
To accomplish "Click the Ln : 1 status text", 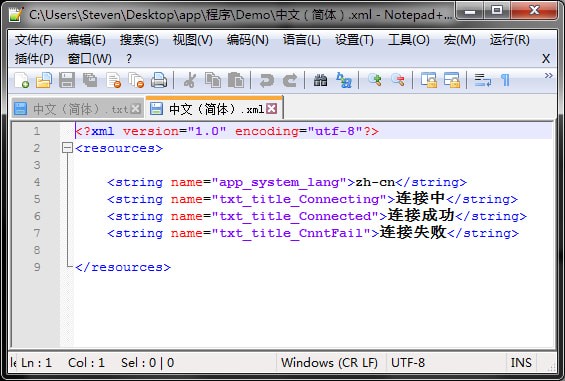I will (36, 363).
